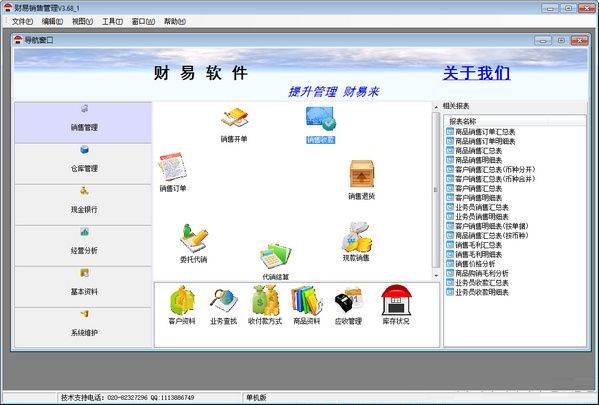Select the 客户销售明细表(按单据) report
599x405 pixels.
[488, 226]
